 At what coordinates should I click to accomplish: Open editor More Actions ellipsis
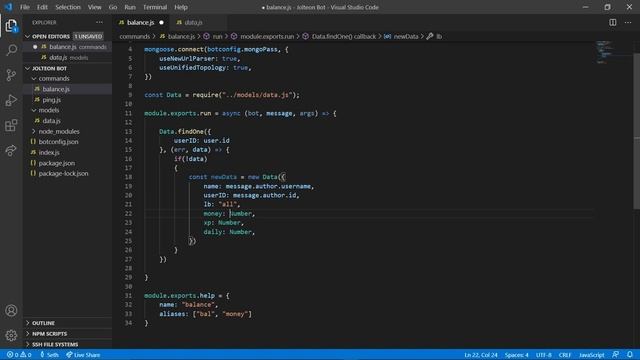click(x=628, y=22)
